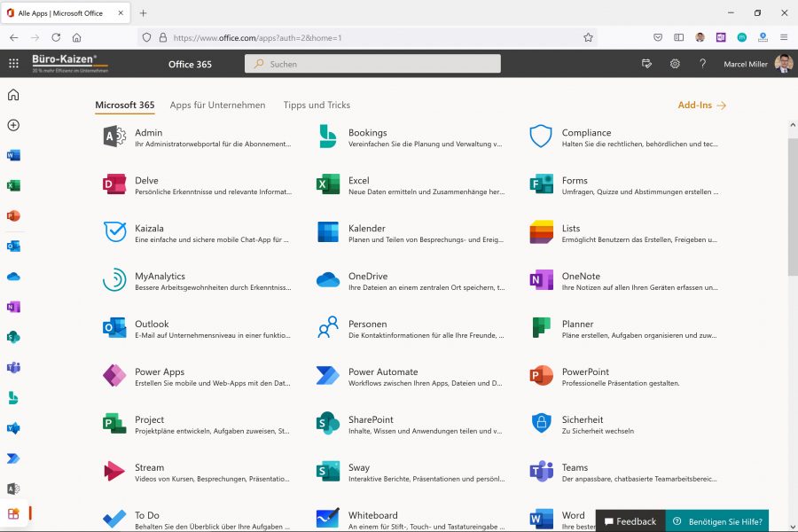Click the browser address bar

click(366, 37)
